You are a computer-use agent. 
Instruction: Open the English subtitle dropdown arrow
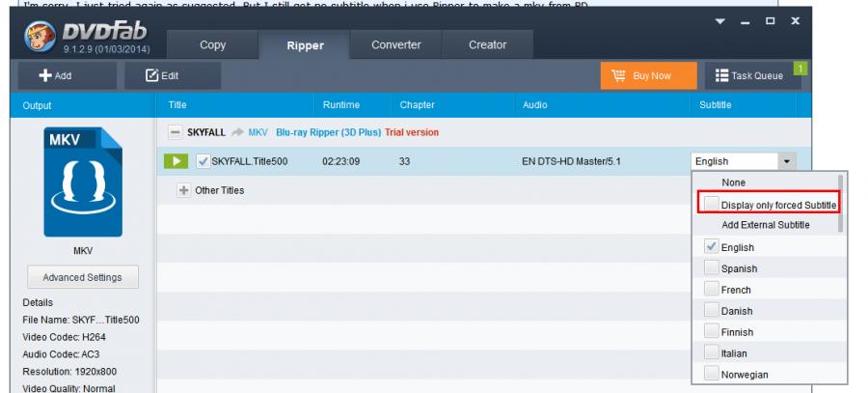coord(788,161)
